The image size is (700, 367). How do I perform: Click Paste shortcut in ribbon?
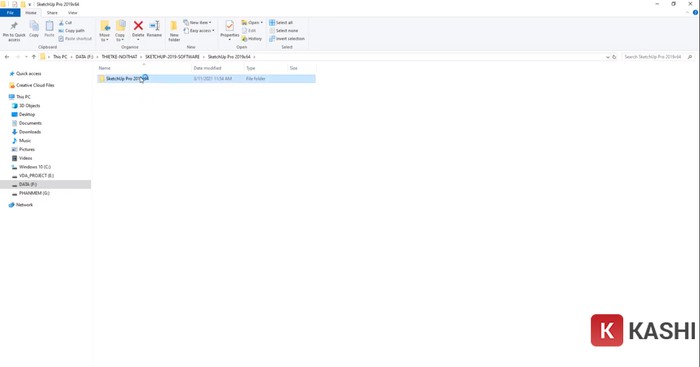75,39
